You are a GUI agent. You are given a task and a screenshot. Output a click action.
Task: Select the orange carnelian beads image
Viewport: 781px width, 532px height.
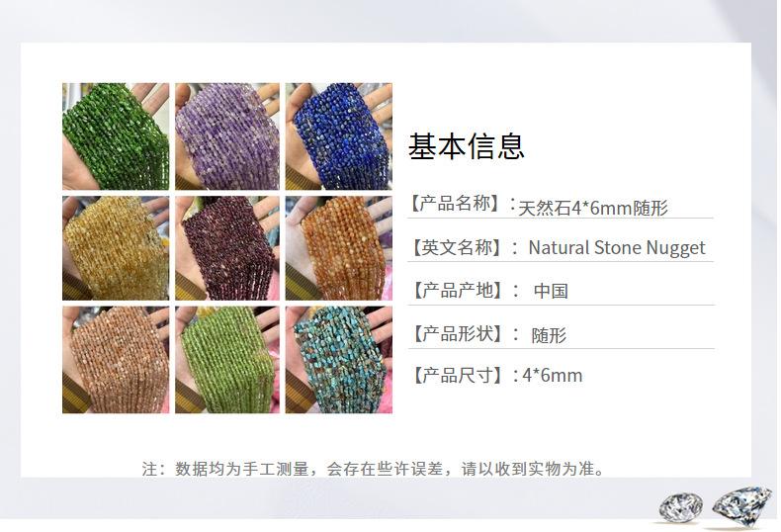point(339,248)
